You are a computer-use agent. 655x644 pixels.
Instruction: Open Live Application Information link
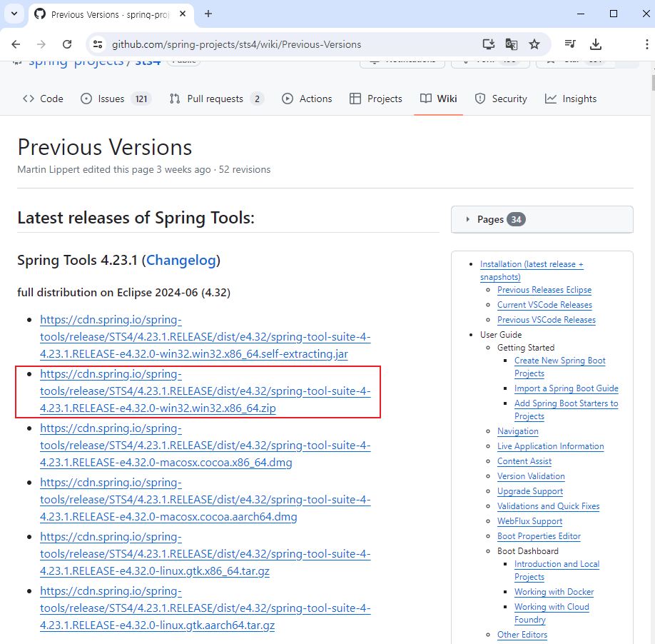pyautogui.click(x=551, y=446)
